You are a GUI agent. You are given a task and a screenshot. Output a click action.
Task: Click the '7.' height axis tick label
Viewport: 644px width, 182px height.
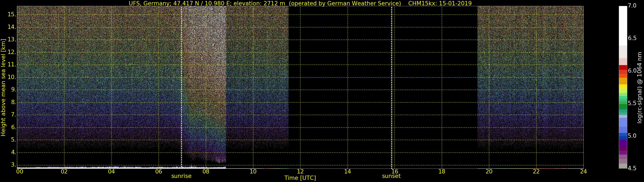(14, 115)
